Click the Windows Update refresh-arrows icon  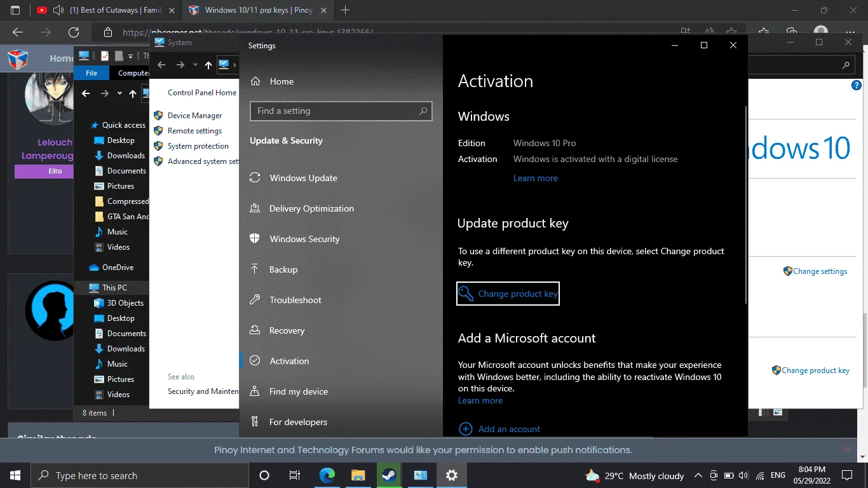[x=255, y=178]
